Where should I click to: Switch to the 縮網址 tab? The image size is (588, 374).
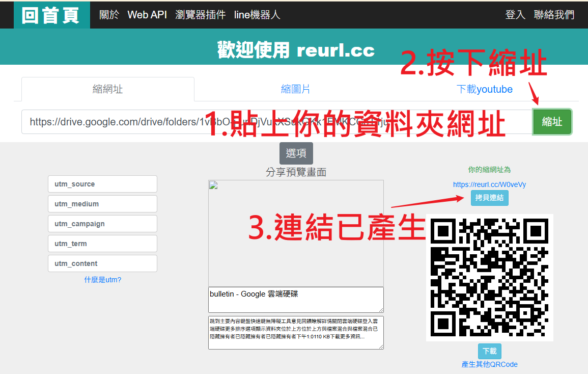coord(107,89)
